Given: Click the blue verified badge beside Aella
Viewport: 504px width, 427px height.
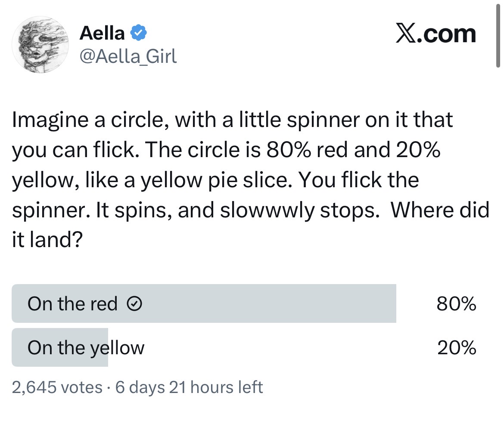Looking at the screenshot, I should coord(138,34).
